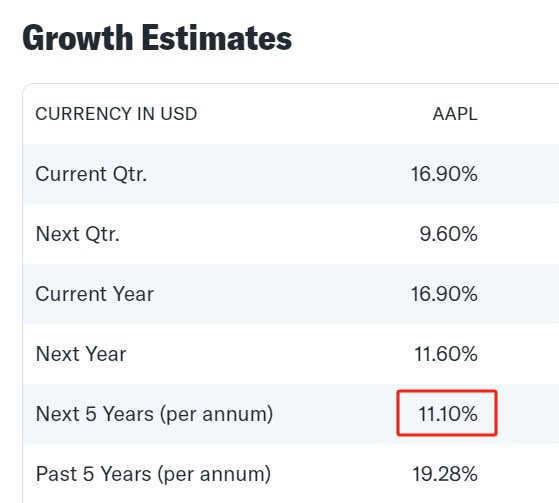Click the red box around 11.10%

(447, 413)
